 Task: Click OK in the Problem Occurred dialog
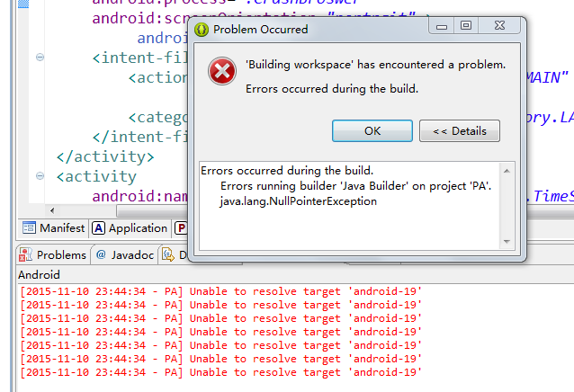point(372,131)
